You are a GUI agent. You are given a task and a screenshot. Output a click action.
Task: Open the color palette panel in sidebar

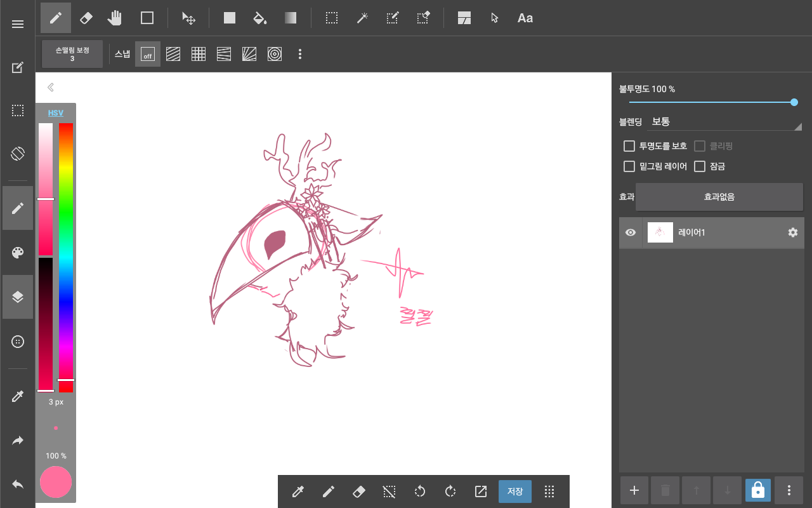[x=18, y=253]
